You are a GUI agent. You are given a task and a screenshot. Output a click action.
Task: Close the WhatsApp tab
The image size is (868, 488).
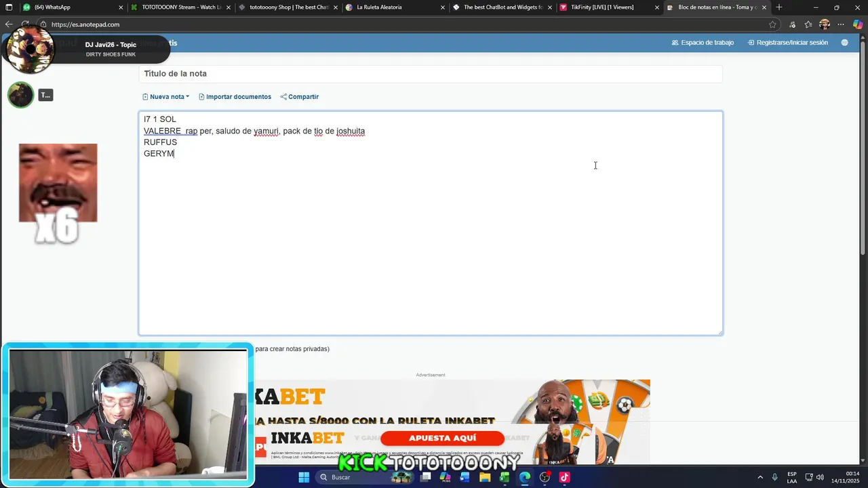point(121,7)
